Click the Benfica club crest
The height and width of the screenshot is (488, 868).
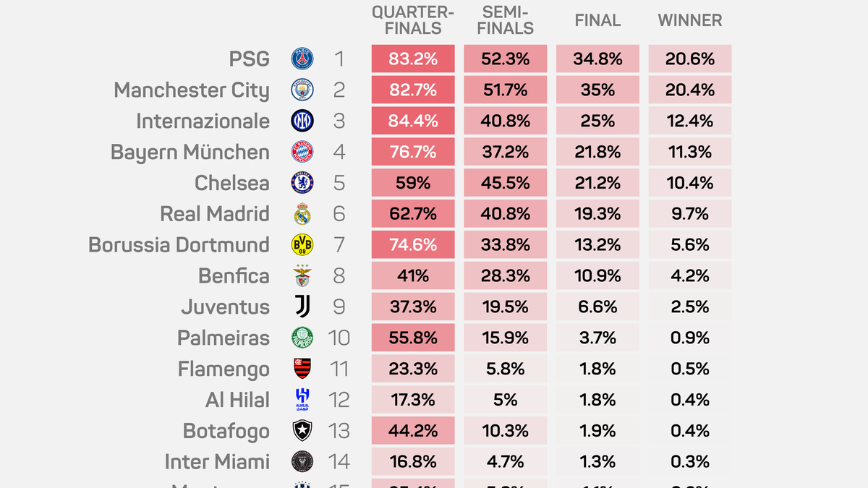tap(302, 276)
